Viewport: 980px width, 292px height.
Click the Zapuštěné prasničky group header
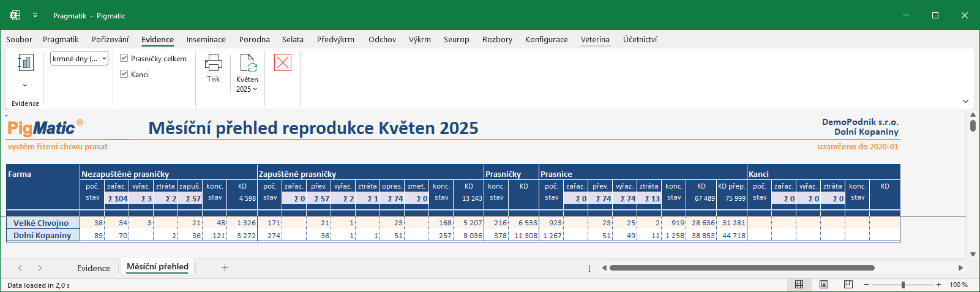coord(297,174)
